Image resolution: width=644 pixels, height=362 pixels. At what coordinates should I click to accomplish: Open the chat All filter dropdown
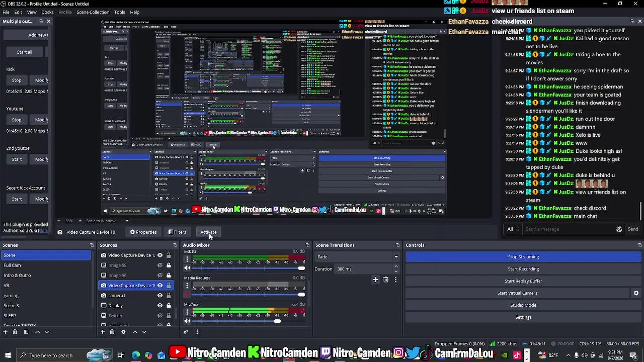(x=513, y=229)
